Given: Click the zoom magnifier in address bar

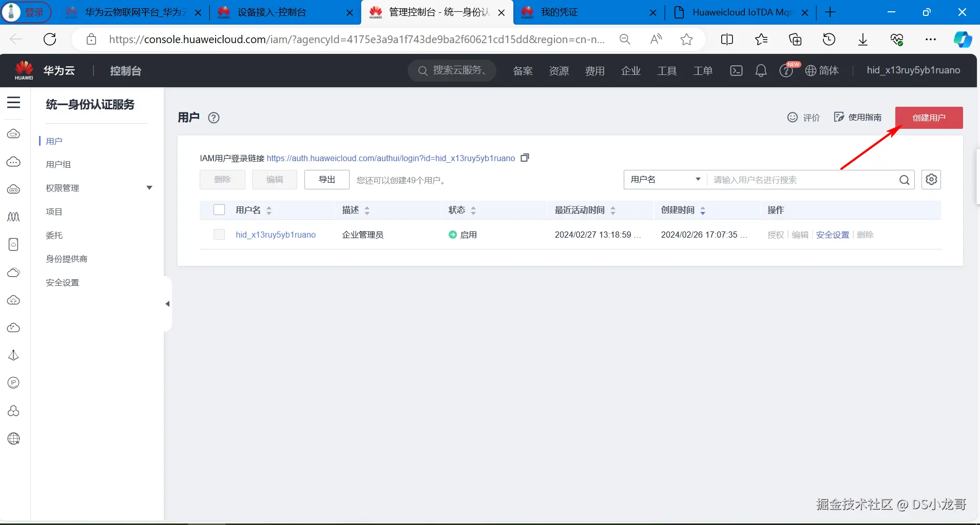Looking at the screenshot, I should [x=625, y=40].
